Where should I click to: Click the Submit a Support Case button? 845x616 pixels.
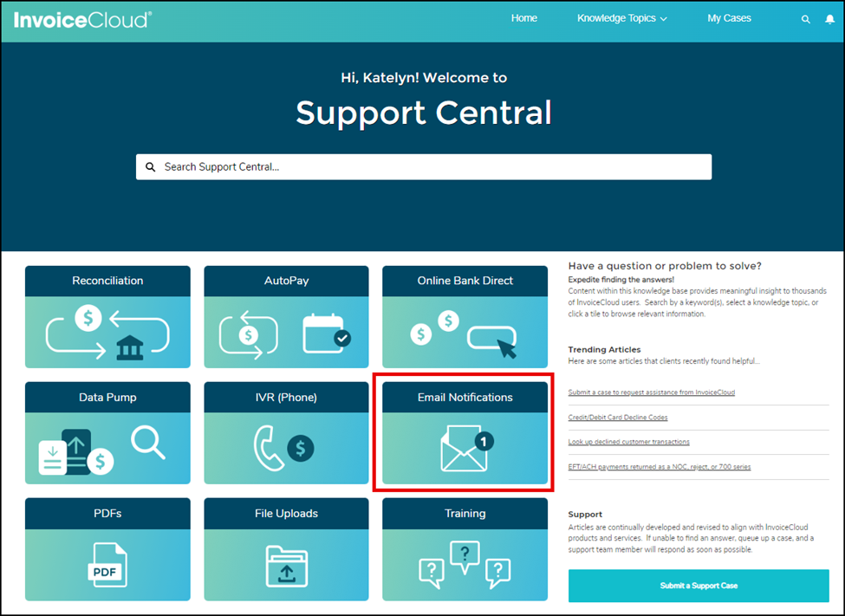(699, 586)
